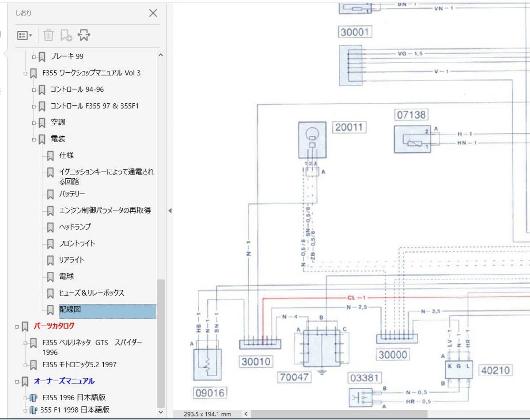Click the bookmark icon beside 空調
Image resolution: width=530 pixels, height=420 pixels.
click(x=42, y=123)
